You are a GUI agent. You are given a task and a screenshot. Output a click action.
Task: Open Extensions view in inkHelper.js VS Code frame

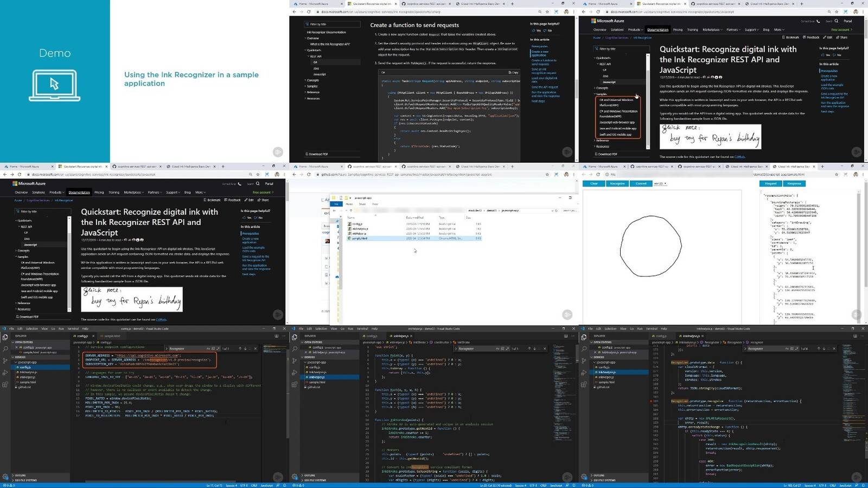click(x=294, y=384)
